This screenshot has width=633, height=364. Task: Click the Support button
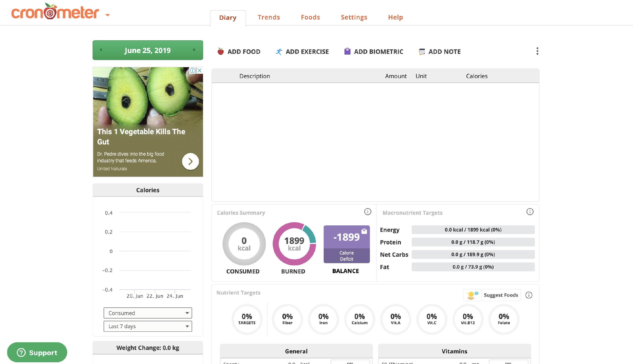[37, 352]
